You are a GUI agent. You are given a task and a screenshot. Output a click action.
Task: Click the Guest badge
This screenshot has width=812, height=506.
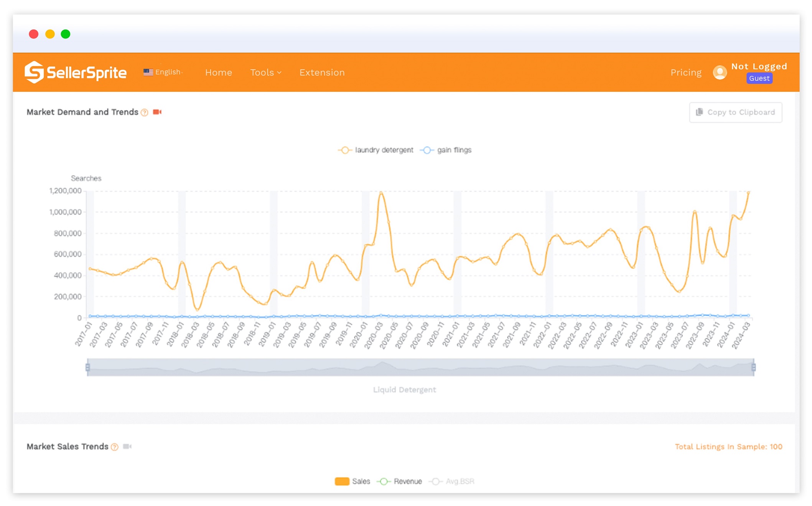[759, 78]
